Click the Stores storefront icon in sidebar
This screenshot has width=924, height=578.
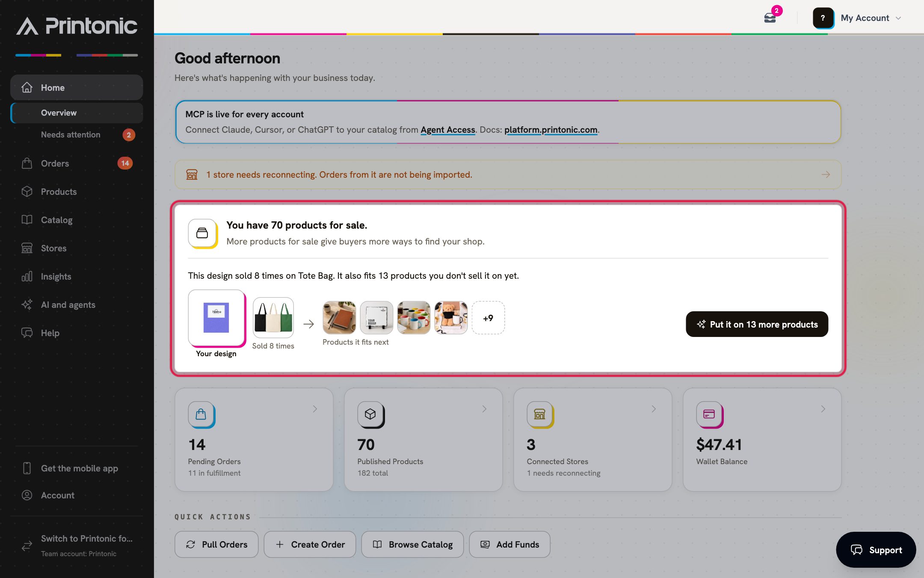point(27,248)
